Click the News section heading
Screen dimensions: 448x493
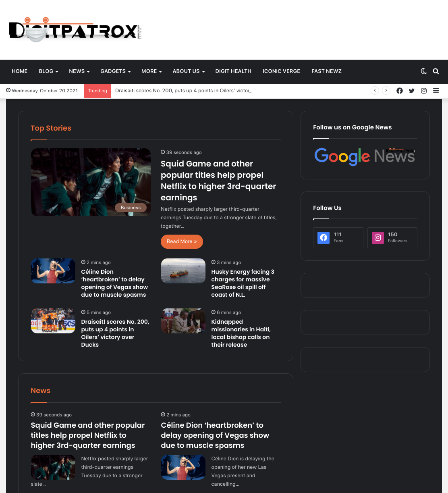[41, 391]
